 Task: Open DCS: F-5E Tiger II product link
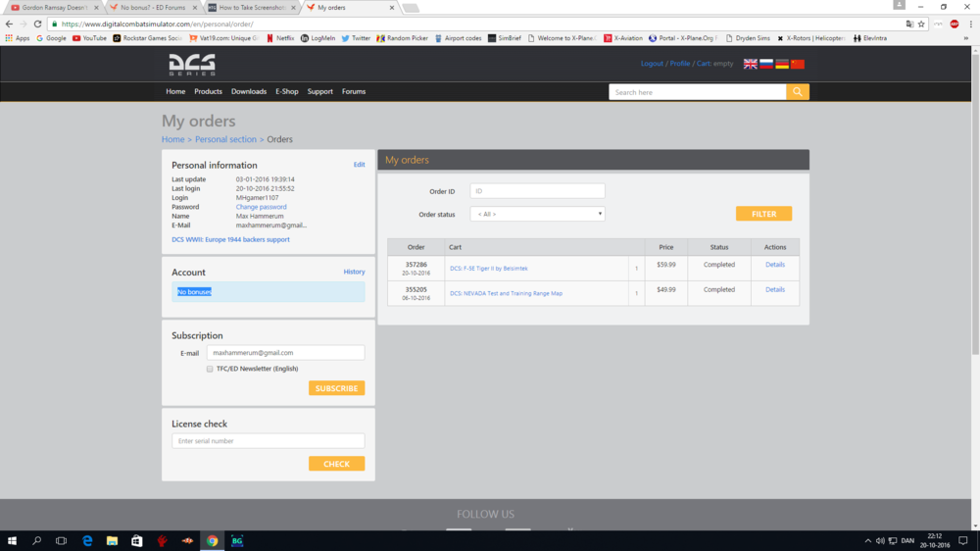(489, 269)
